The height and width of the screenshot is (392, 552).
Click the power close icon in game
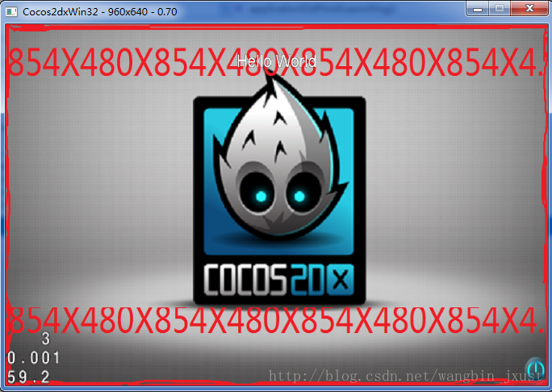[535, 368]
